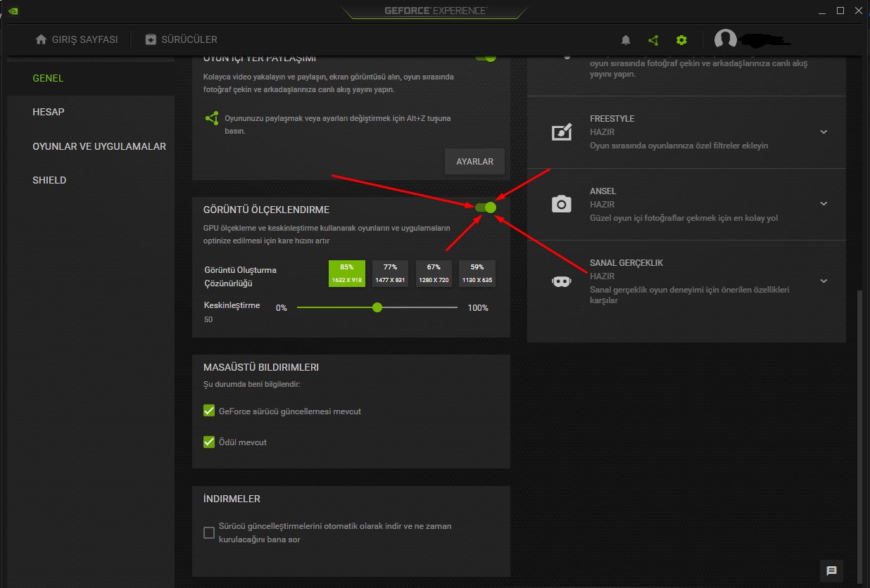Click the MASAÜSTÜ BİLDİRİMLERİ heading
This screenshot has height=588, width=870.
coord(261,367)
